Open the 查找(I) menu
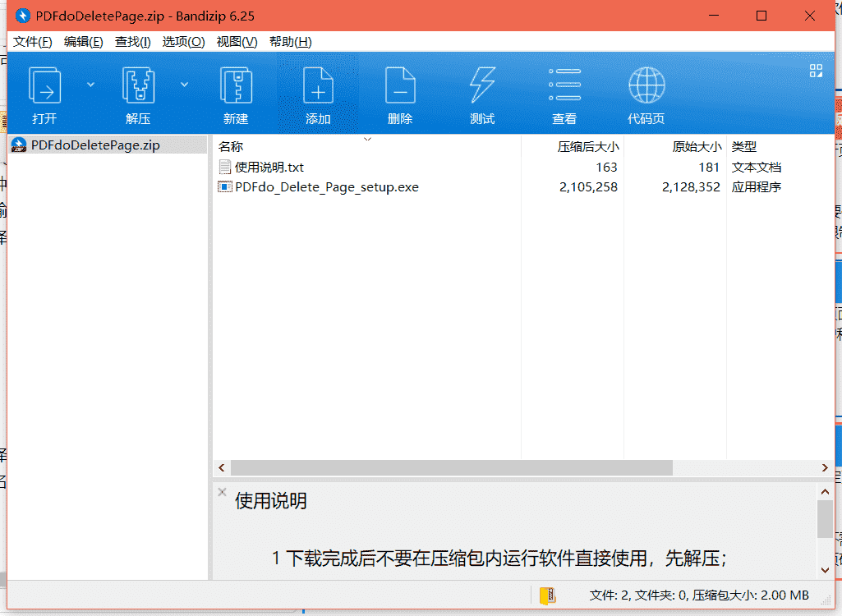This screenshot has width=842, height=616. pyautogui.click(x=132, y=42)
